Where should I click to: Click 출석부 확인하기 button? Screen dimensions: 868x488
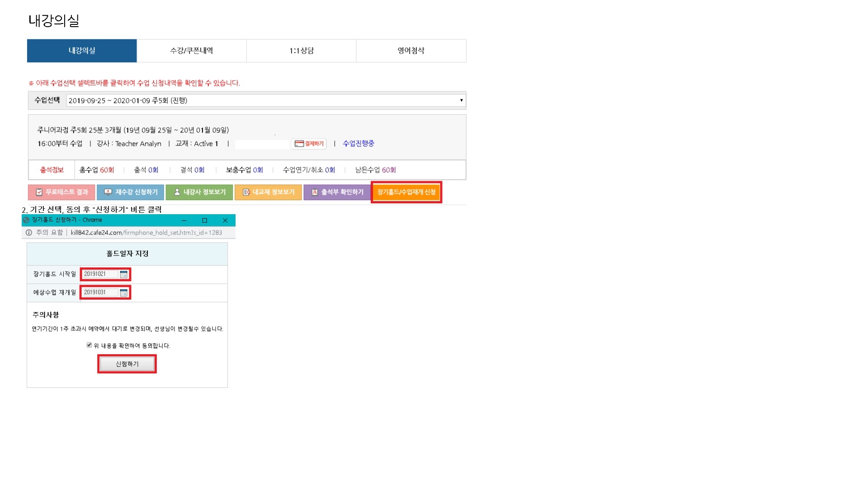click(337, 192)
